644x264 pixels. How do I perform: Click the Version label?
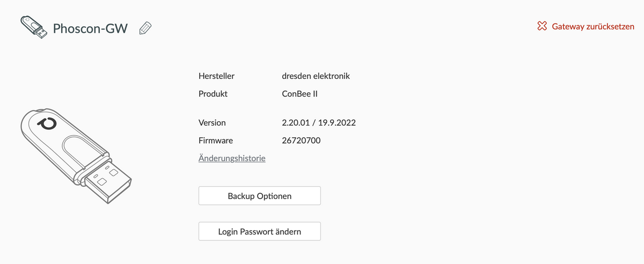tap(212, 122)
